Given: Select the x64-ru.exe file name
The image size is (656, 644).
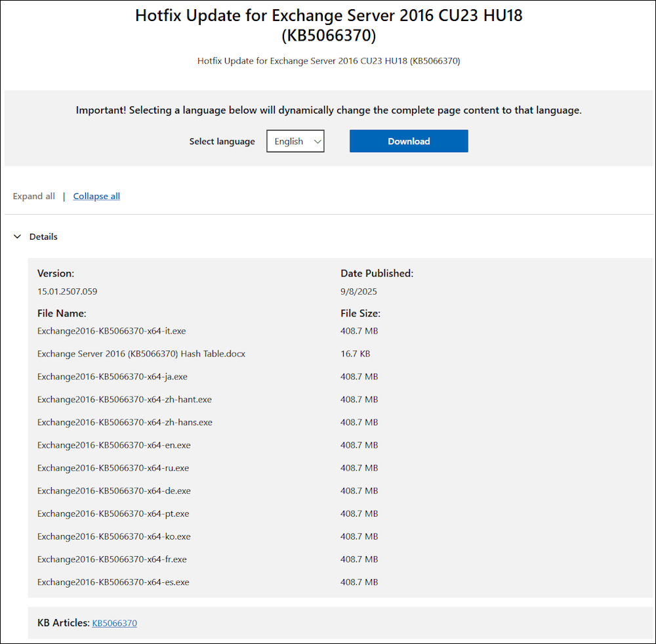Looking at the screenshot, I should tap(113, 468).
